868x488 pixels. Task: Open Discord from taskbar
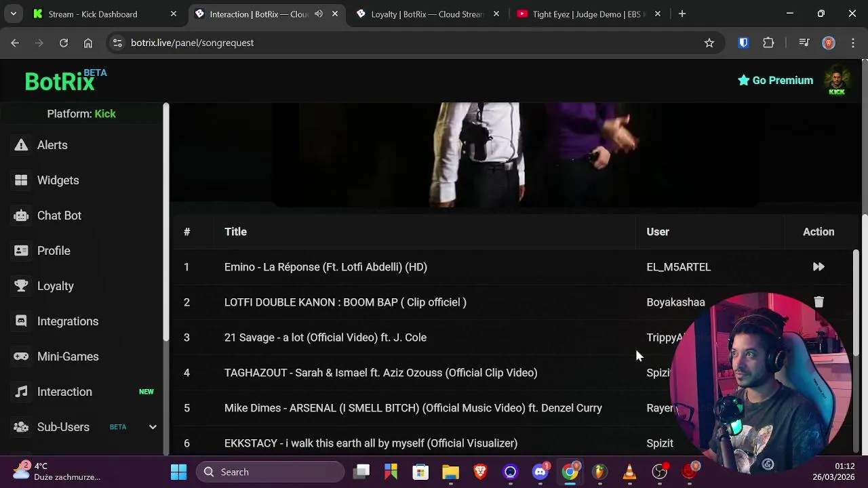tap(540, 472)
